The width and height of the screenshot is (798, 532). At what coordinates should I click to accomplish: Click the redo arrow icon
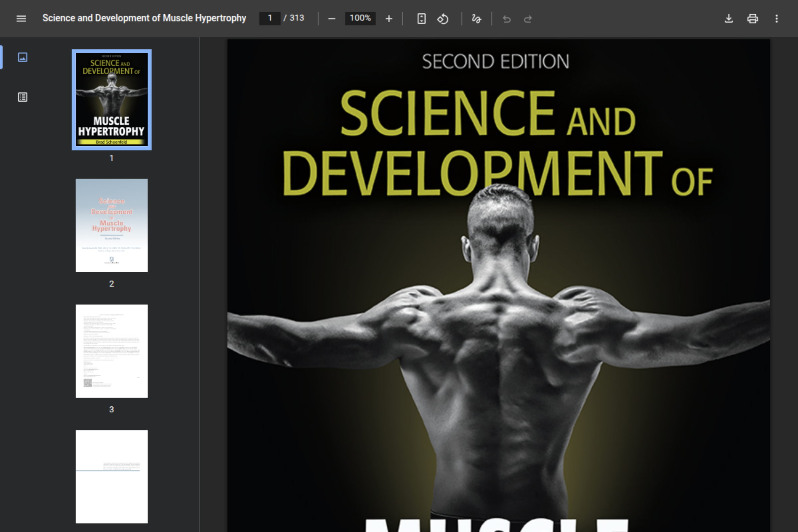pyautogui.click(x=528, y=19)
